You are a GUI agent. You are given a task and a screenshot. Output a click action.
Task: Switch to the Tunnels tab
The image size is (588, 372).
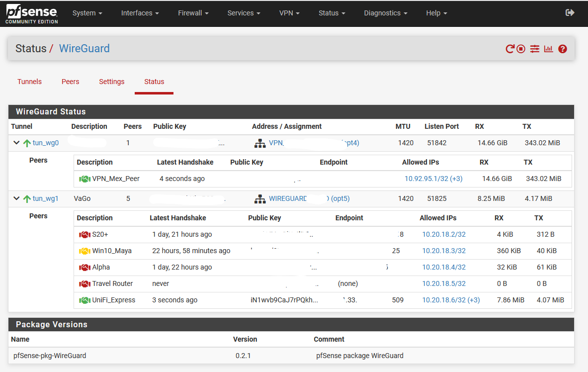coord(29,82)
